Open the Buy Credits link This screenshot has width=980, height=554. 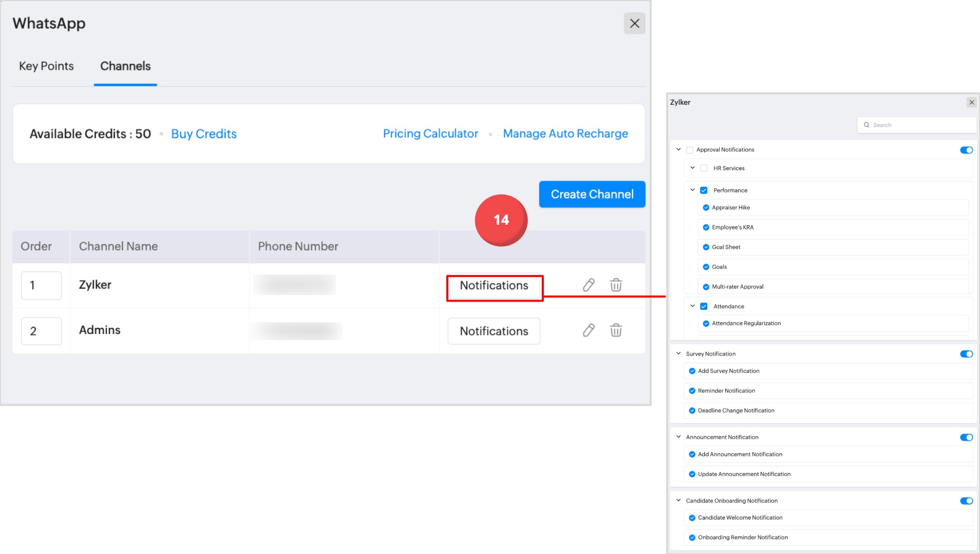coord(203,134)
